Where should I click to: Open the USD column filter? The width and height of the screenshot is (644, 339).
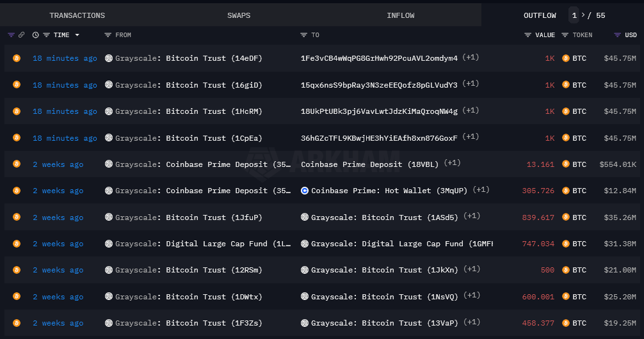617,35
